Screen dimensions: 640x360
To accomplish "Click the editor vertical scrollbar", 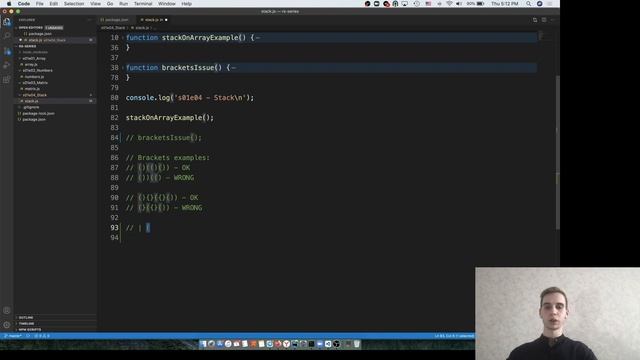I will (x=557, y=152).
